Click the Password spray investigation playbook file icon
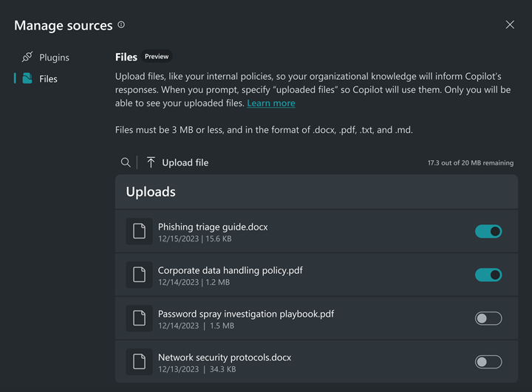The width and height of the screenshot is (532, 392). point(139,318)
